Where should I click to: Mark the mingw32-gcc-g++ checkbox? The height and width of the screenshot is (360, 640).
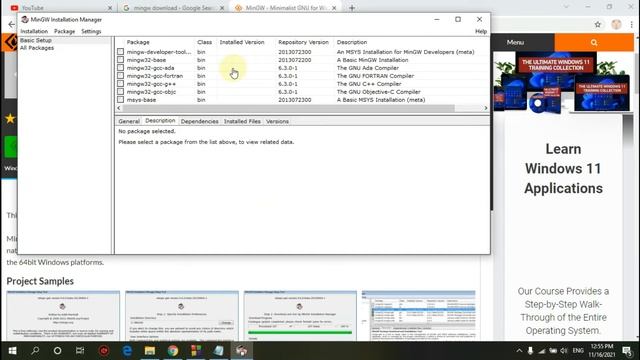coord(120,84)
